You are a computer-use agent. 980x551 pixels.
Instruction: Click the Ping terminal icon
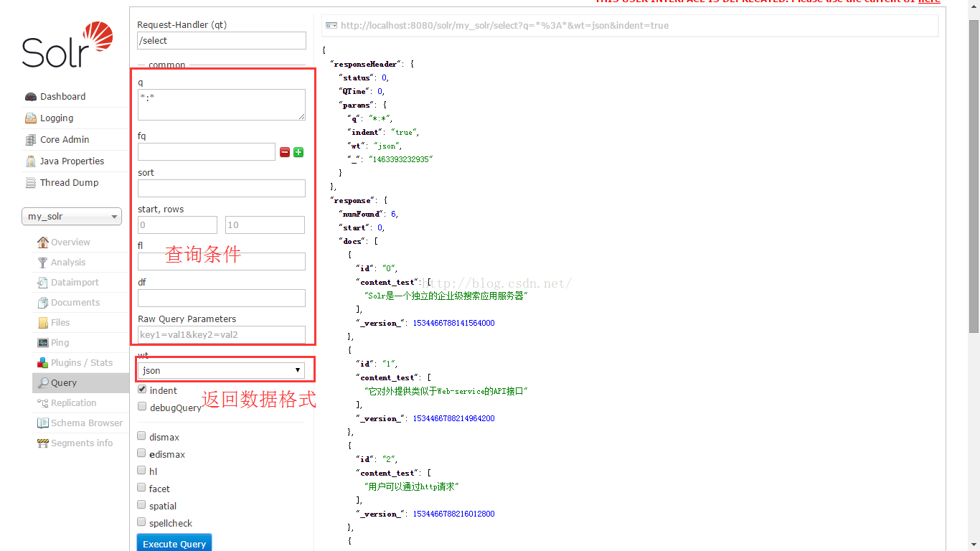[43, 343]
